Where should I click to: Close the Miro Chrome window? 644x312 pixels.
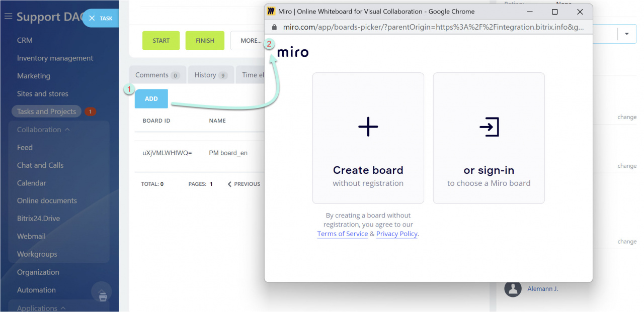pos(580,11)
